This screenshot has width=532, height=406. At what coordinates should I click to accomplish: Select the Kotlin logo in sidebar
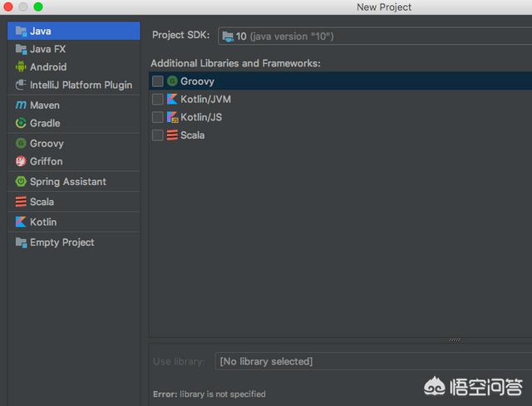coord(21,222)
